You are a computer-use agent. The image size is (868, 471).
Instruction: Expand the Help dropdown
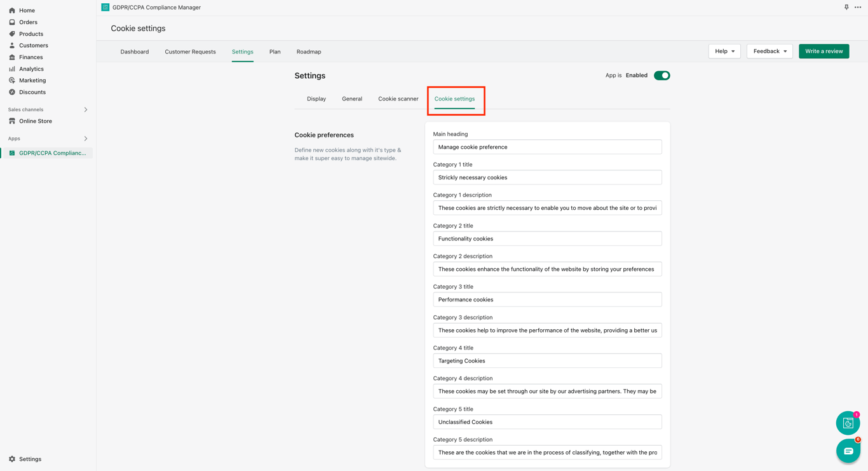(x=724, y=51)
